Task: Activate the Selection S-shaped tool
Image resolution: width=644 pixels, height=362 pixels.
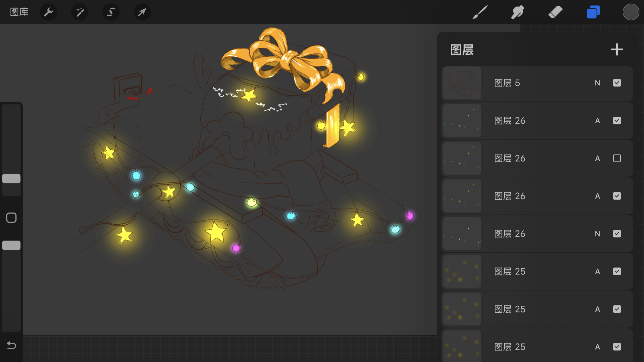Action: tap(111, 12)
